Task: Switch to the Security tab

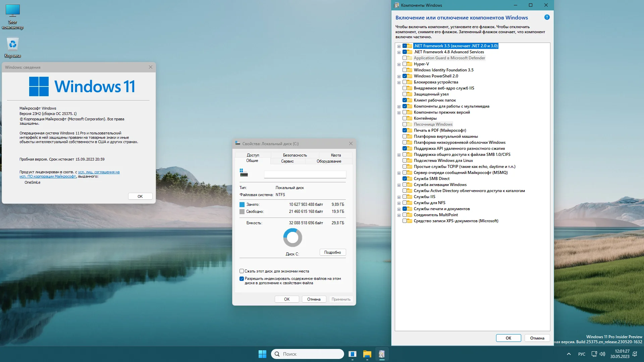Action: click(294, 155)
